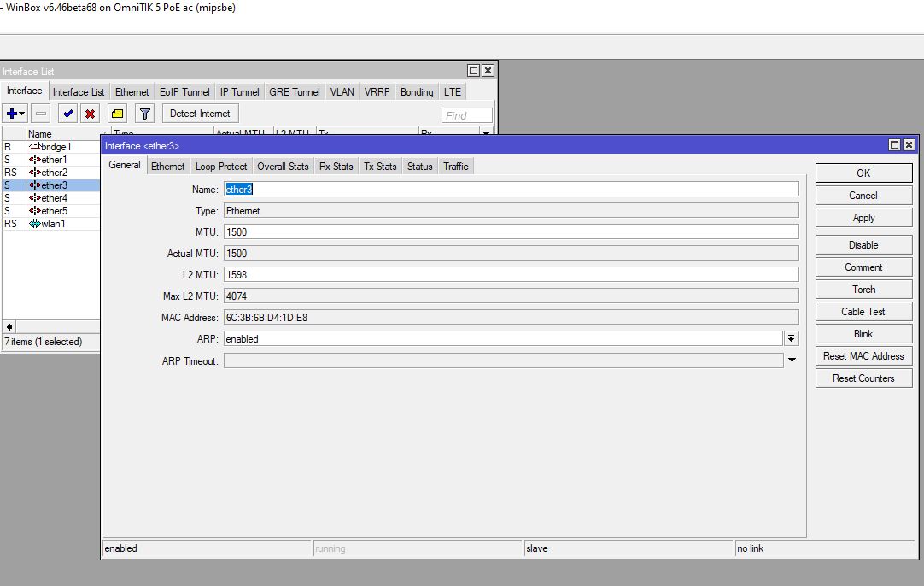Click the Torch button
This screenshot has width=924, height=586.
coord(863,290)
